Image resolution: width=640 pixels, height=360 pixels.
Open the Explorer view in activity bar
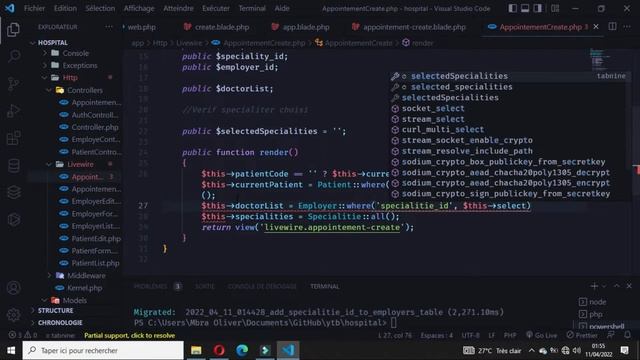click(13, 29)
